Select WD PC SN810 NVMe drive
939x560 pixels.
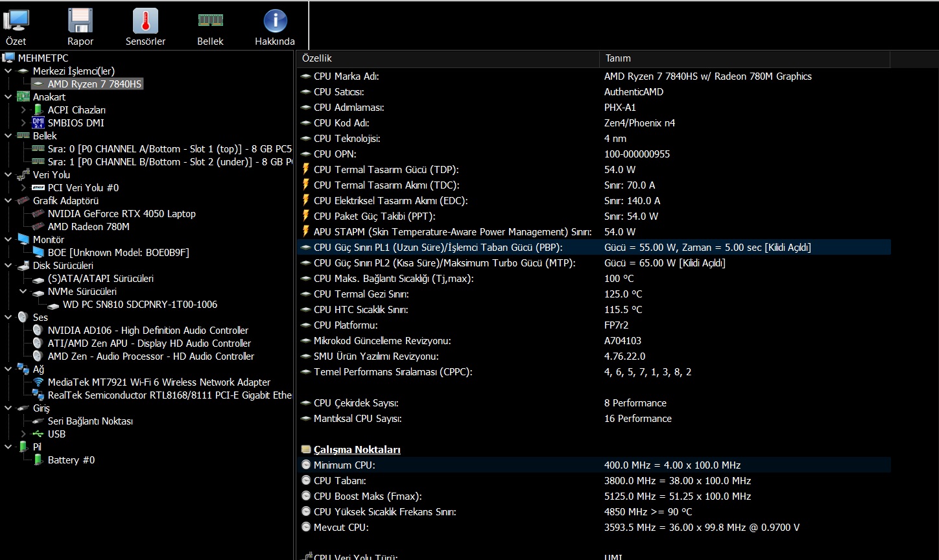pyautogui.click(x=139, y=305)
